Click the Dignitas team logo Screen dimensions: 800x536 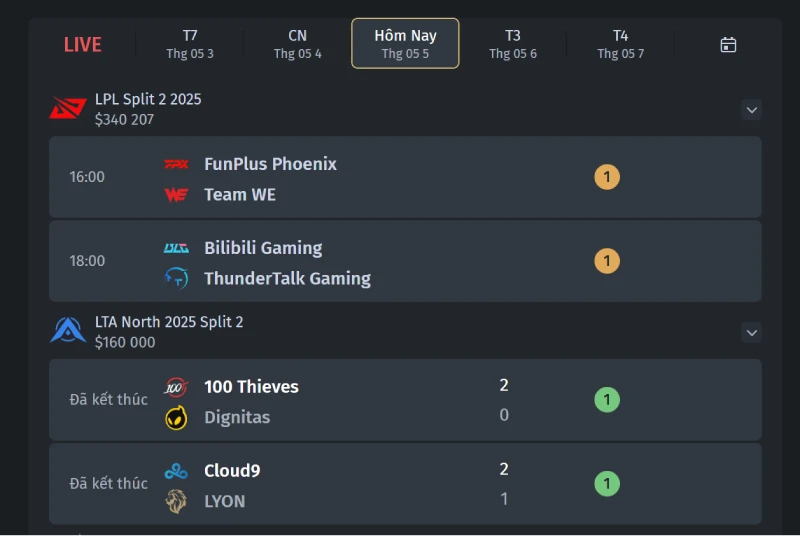(176, 418)
